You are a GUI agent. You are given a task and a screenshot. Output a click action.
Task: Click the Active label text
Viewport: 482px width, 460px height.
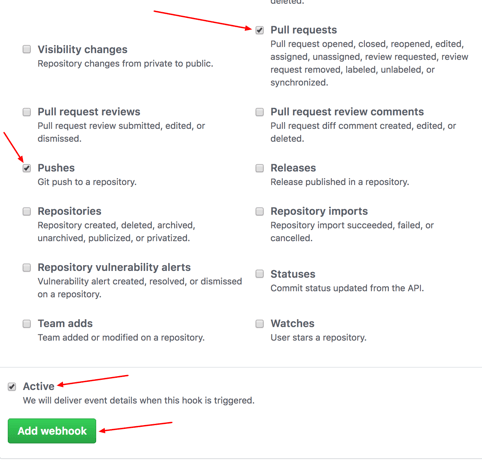tap(39, 386)
